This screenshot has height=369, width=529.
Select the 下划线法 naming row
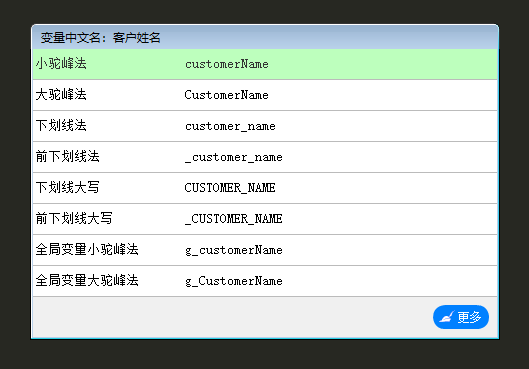(265, 126)
